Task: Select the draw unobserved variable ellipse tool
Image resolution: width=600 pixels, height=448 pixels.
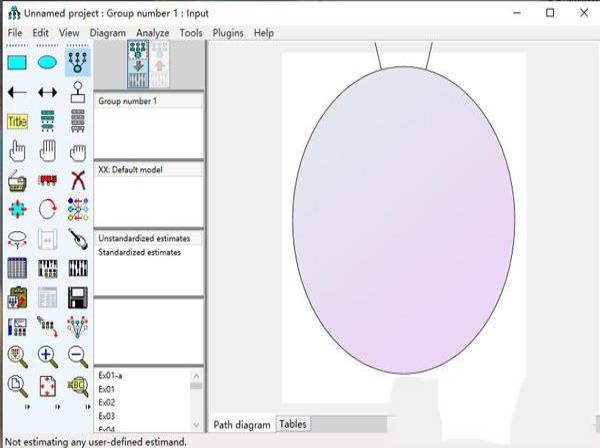Action: 47,63
